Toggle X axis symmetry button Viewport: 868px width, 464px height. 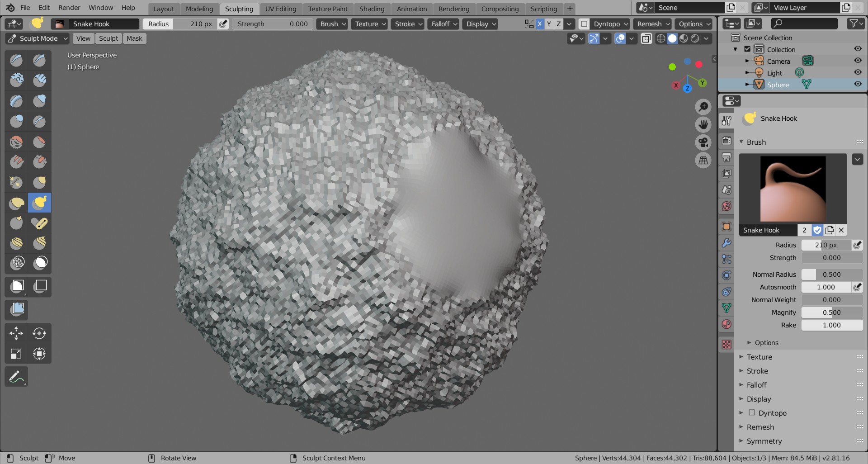[539, 24]
